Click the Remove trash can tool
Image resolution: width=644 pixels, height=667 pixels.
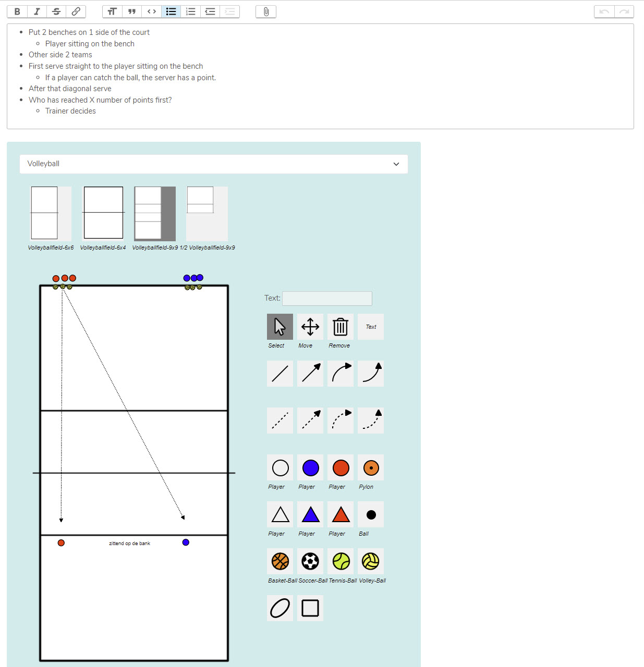(341, 327)
